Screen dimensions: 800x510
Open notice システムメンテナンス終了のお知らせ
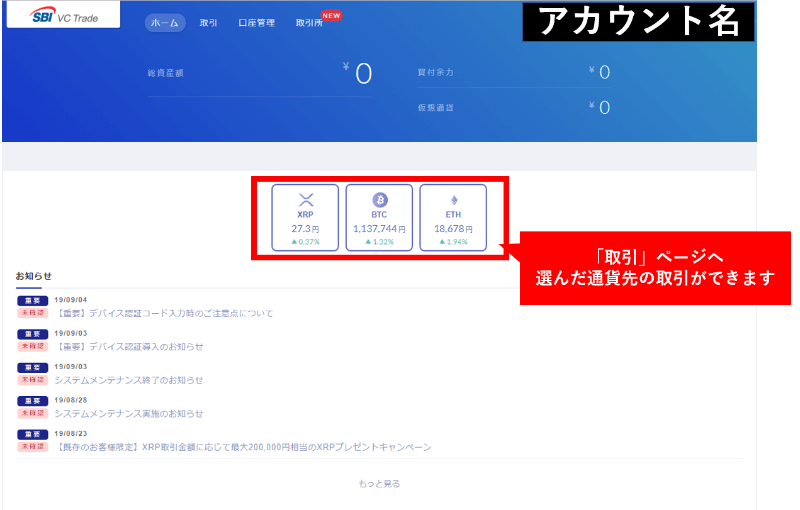[129, 380]
